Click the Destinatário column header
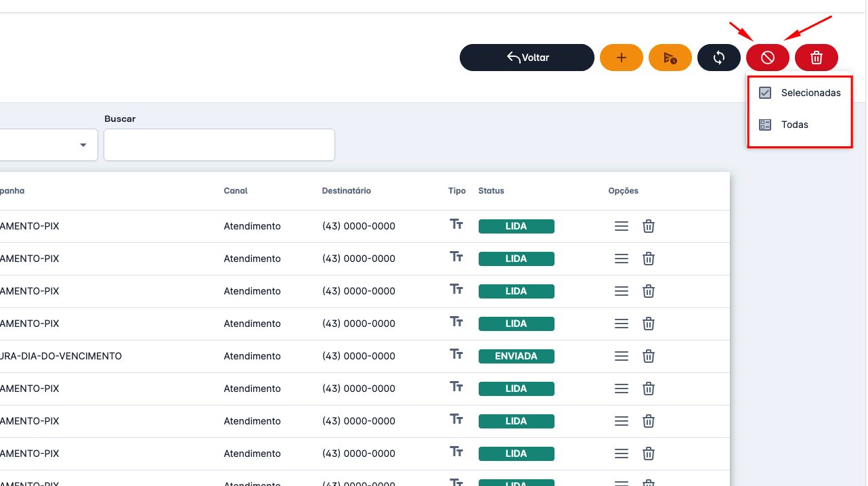The image size is (868, 486). (346, 191)
